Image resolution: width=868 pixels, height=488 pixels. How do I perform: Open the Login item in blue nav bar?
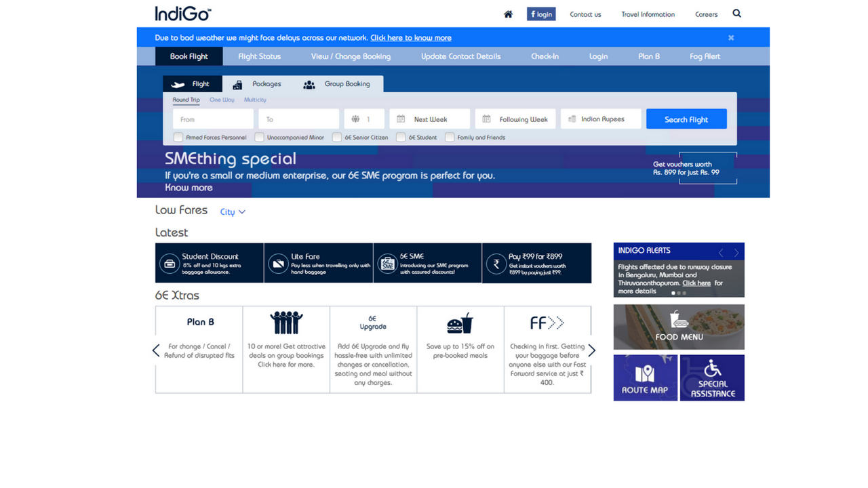598,56
